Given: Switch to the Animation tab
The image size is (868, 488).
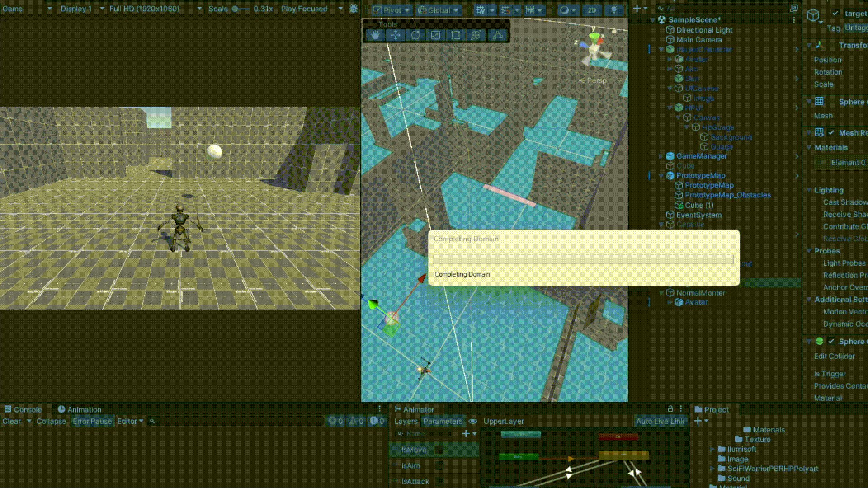Looking at the screenshot, I should pos(80,409).
